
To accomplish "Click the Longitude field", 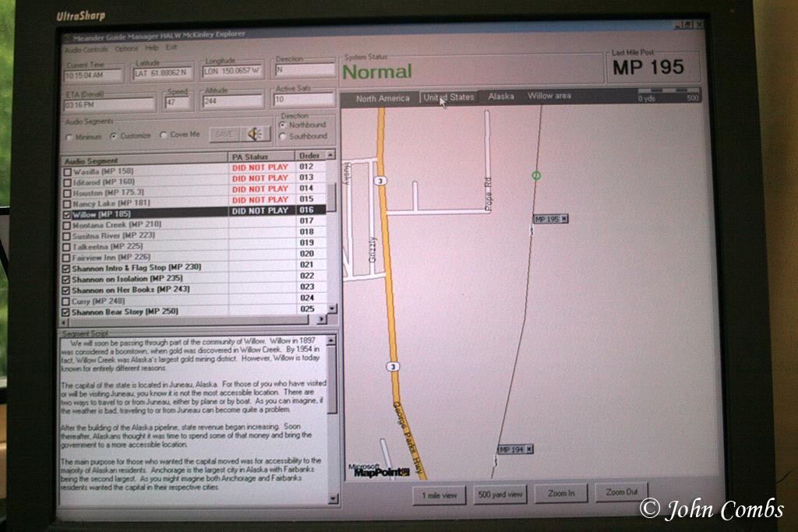I will pyautogui.click(x=232, y=71).
